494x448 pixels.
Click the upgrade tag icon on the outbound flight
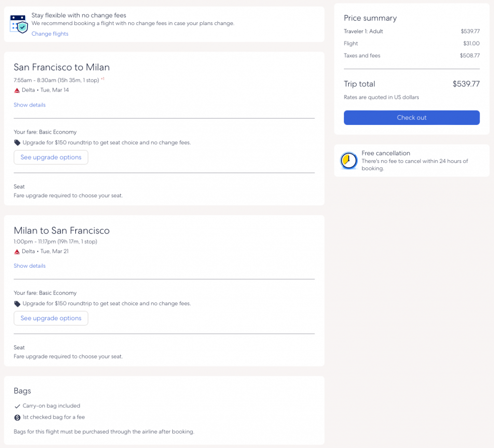pos(17,143)
